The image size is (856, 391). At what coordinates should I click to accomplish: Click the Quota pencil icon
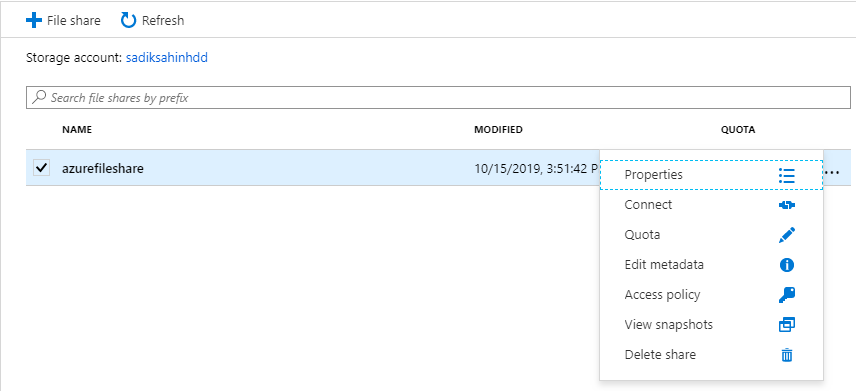pos(787,235)
